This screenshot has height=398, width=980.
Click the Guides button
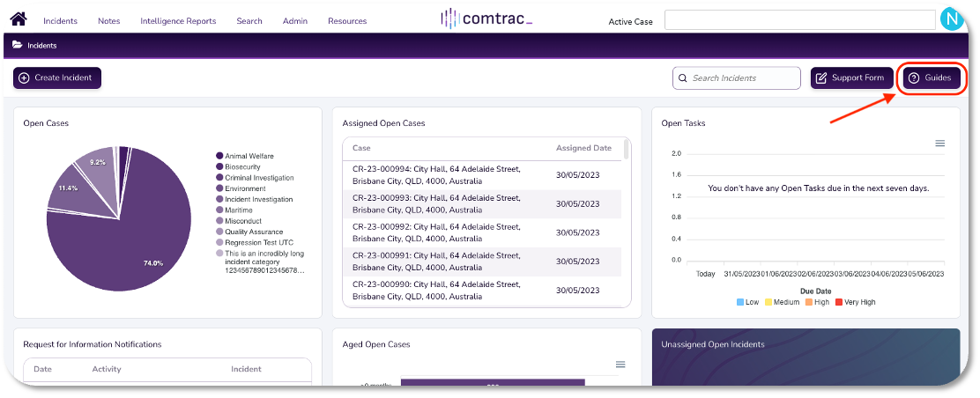[931, 78]
